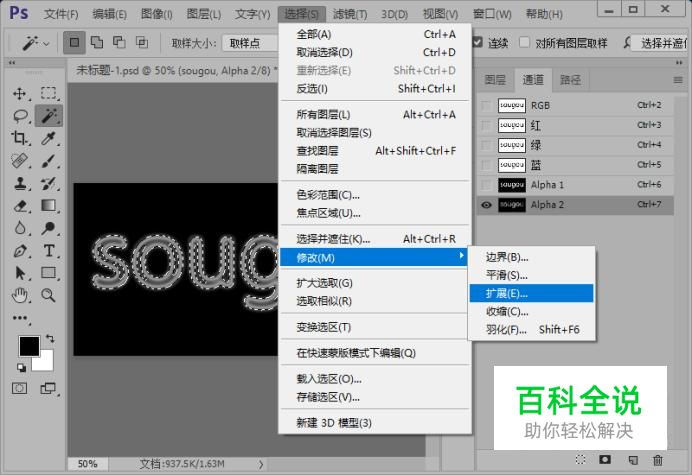
Task: Click Add to selection mode button
Action: [x=97, y=43]
